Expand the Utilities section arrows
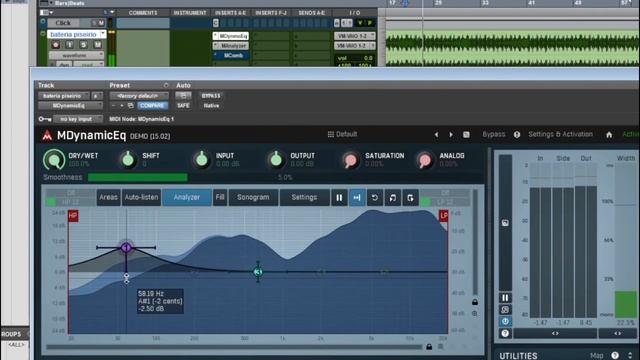 630,356
